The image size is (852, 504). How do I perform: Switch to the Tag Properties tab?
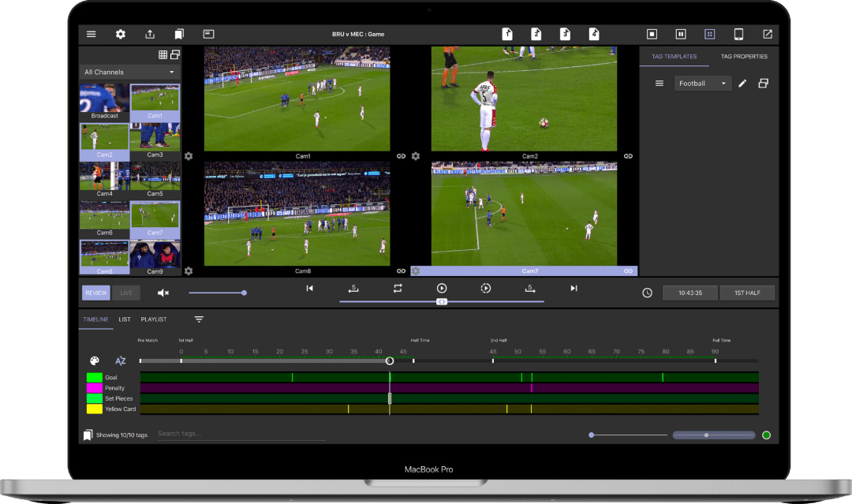point(743,57)
